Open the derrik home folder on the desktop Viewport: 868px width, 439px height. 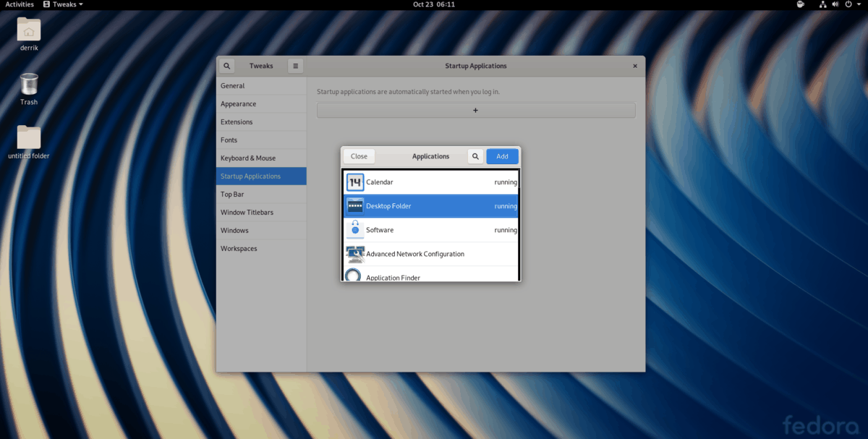[28, 30]
